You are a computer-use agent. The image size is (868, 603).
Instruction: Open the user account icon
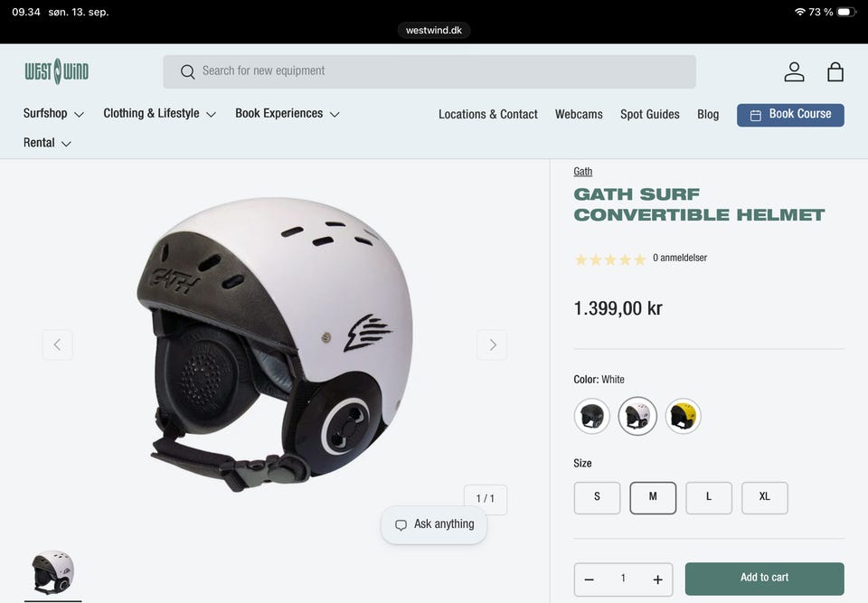coord(794,72)
